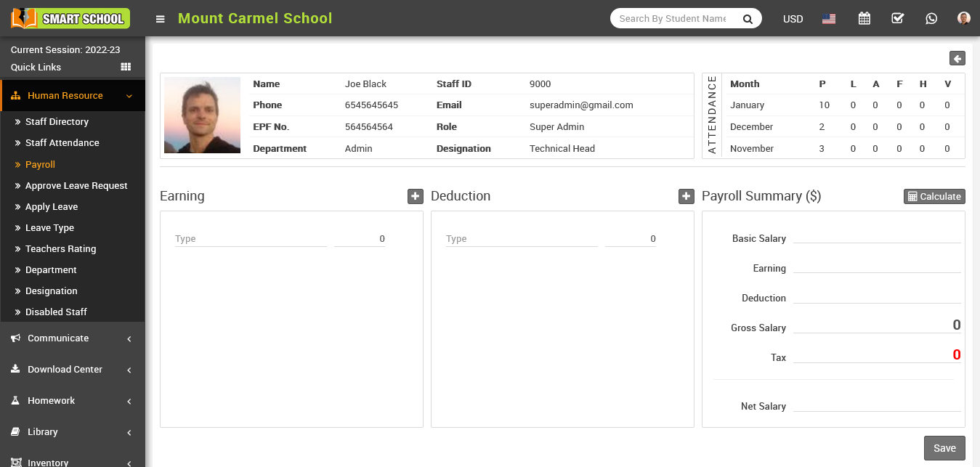Save the payroll with Save button
Viewport: 980px width, 467px height.
coord(944,448)
